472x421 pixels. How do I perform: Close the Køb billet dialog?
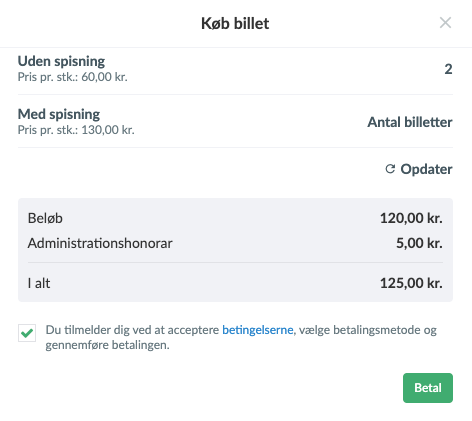[x=445, y=23]
